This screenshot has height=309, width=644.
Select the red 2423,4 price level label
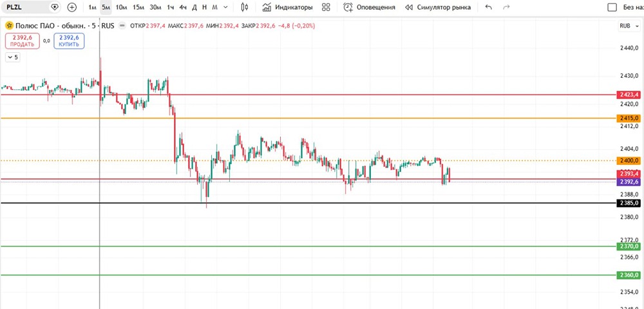tap(629, 95)
